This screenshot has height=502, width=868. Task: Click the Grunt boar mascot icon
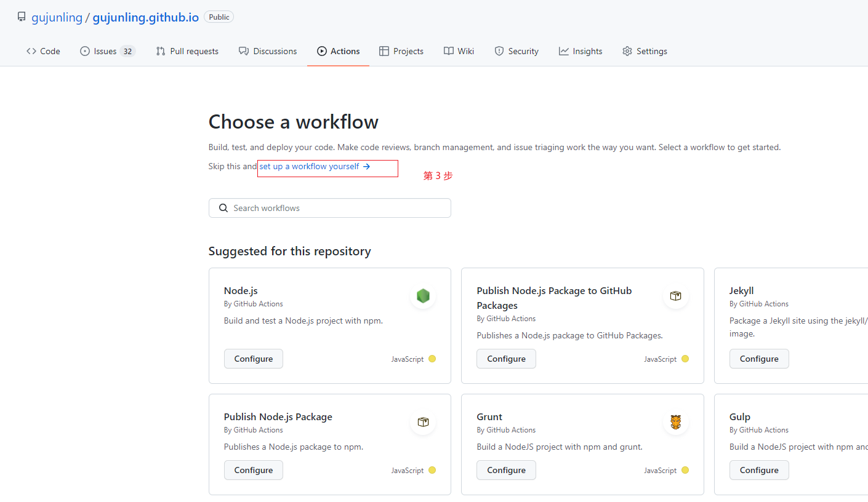(x=675, y=422)
